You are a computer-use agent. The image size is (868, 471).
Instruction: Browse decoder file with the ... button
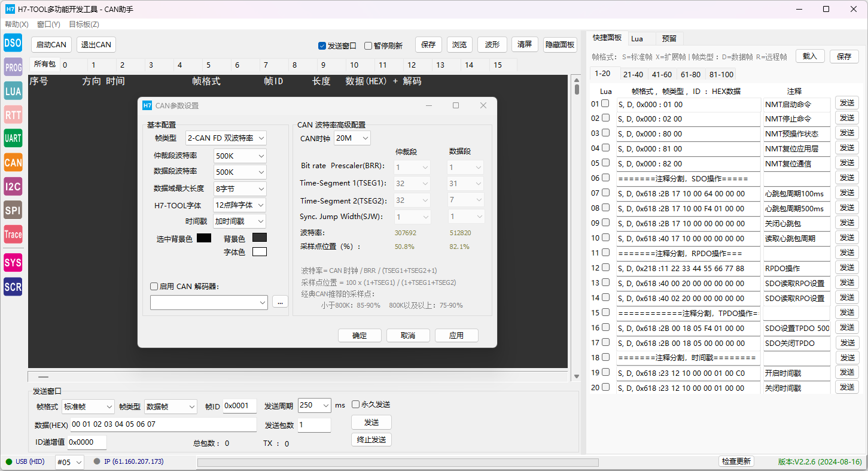[x=280, y=302]
